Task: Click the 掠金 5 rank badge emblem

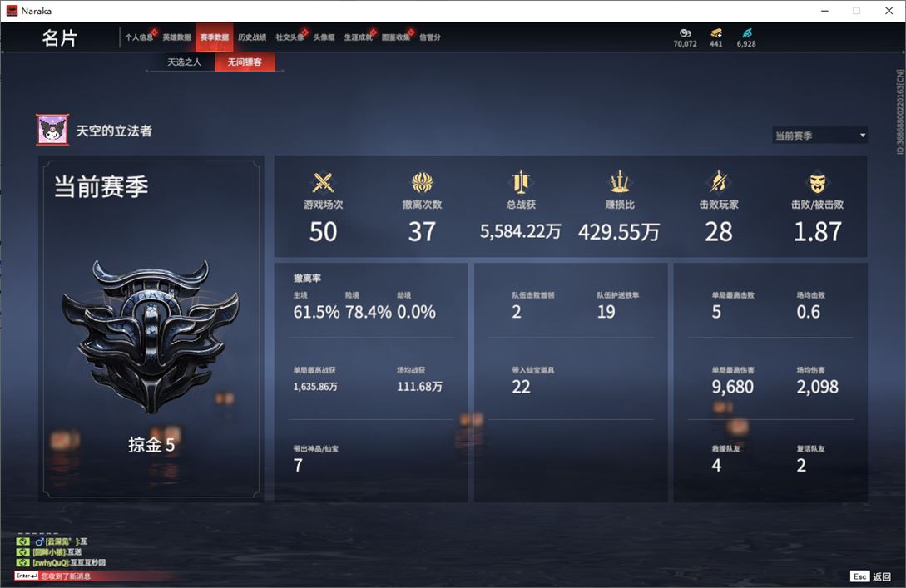Action: click(x=151, y=336)
